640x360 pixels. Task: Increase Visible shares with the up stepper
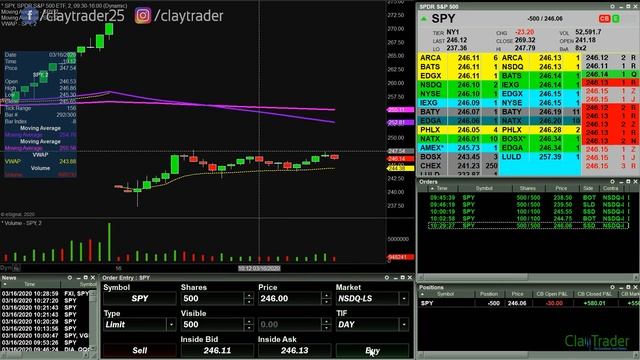tap(249, 321)
